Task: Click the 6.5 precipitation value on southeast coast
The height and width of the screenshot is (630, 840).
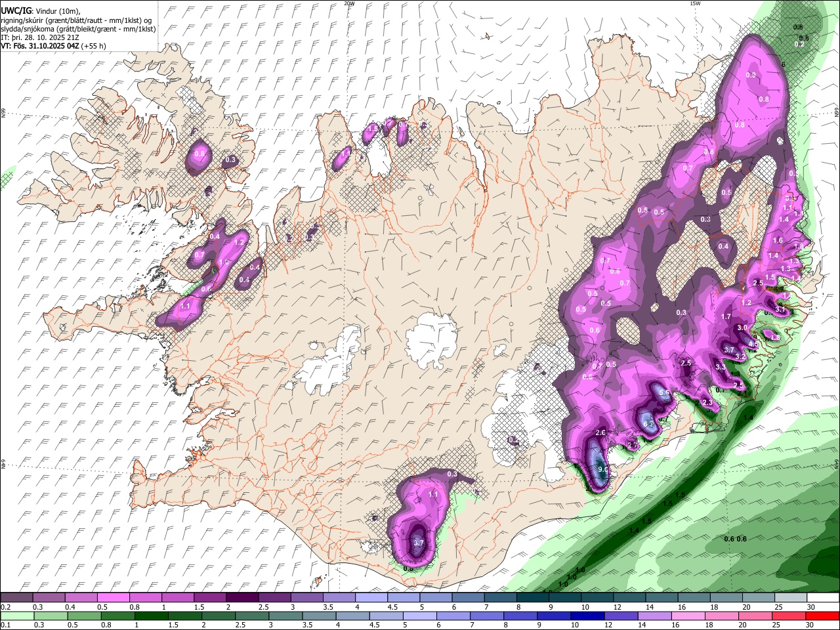Action: point(664,393)
